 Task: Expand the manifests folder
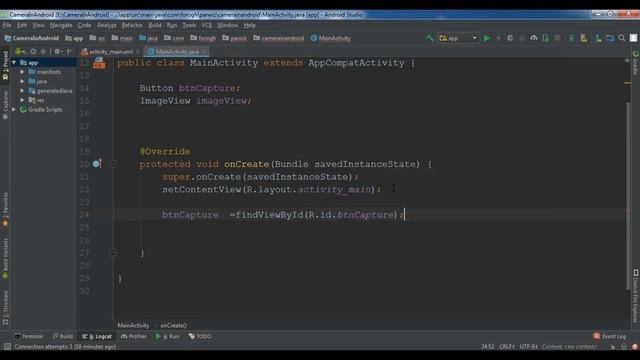22,72
